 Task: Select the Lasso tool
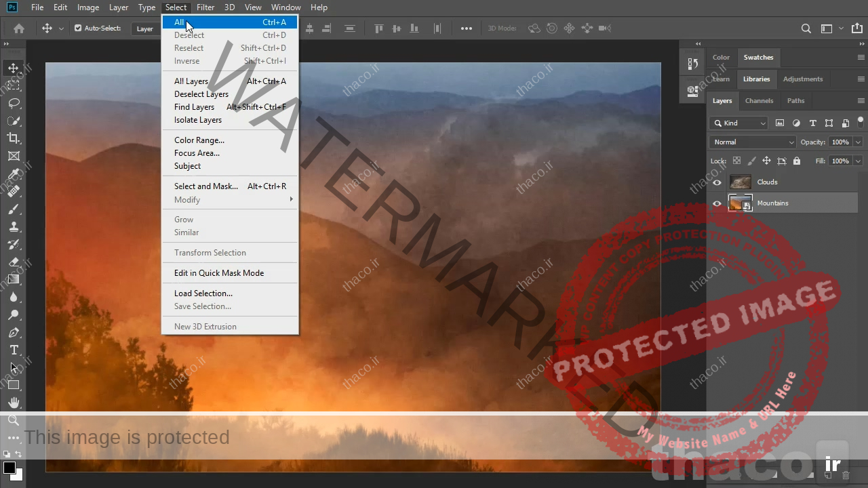coord(14,103)
